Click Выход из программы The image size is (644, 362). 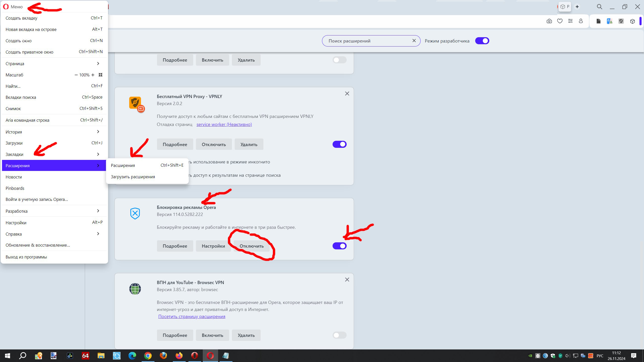[54, 257]
